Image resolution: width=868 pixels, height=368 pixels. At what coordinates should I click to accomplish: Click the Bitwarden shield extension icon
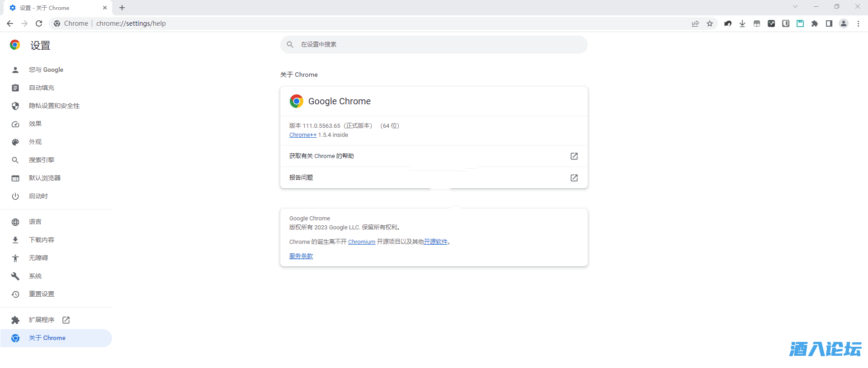(786, 23)
